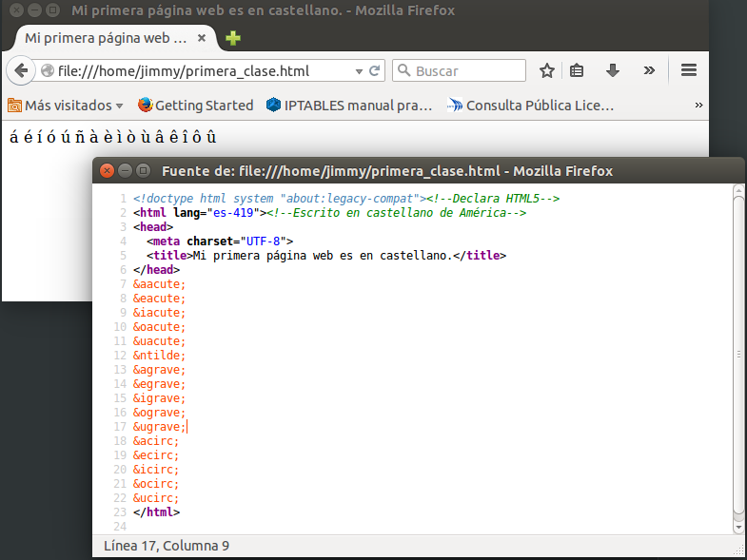Viewport: 747px width, 560px height.
Task: Click the source viewer scrollbar down arrow
Action: [x=738, y=526]
